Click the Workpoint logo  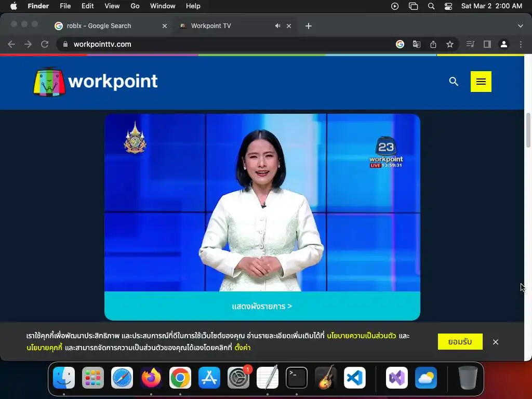point(96,82)
